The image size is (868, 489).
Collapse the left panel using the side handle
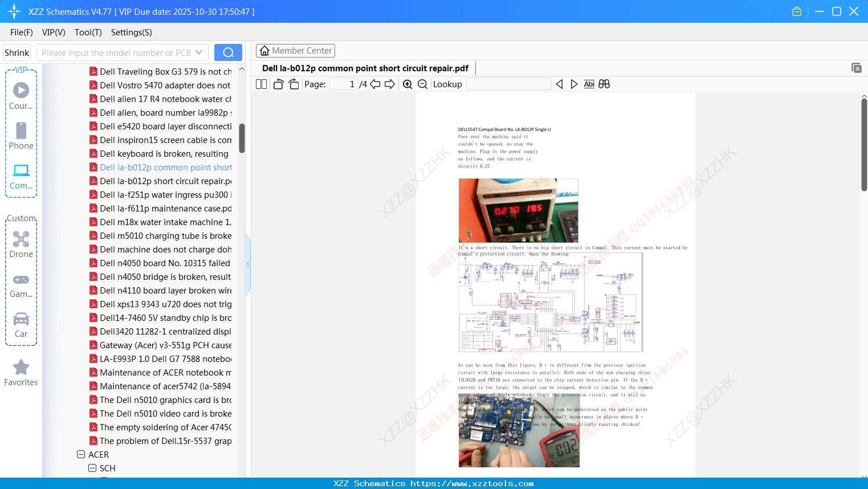pyautogui.click(x=248, y=264)
